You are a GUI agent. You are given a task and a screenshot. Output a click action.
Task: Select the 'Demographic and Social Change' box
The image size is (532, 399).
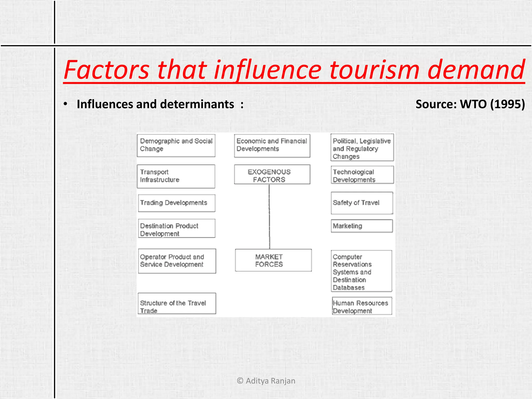(176, 145)
